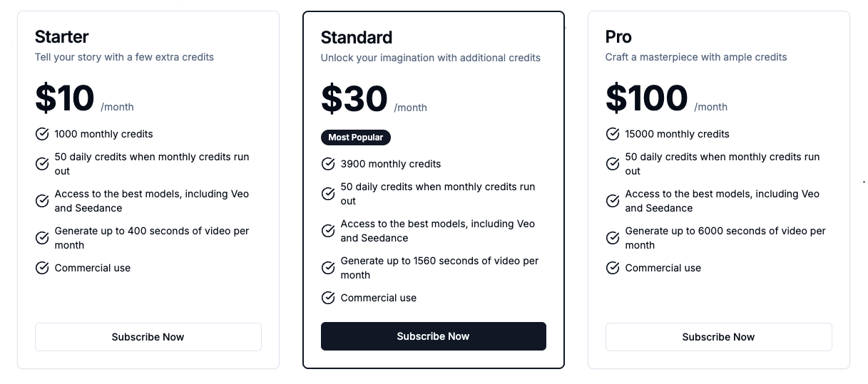Viewport: 868px width, 384px height.
Task: Click checkmark icon beside 1000 monthly credits
Action: (42, 134)
